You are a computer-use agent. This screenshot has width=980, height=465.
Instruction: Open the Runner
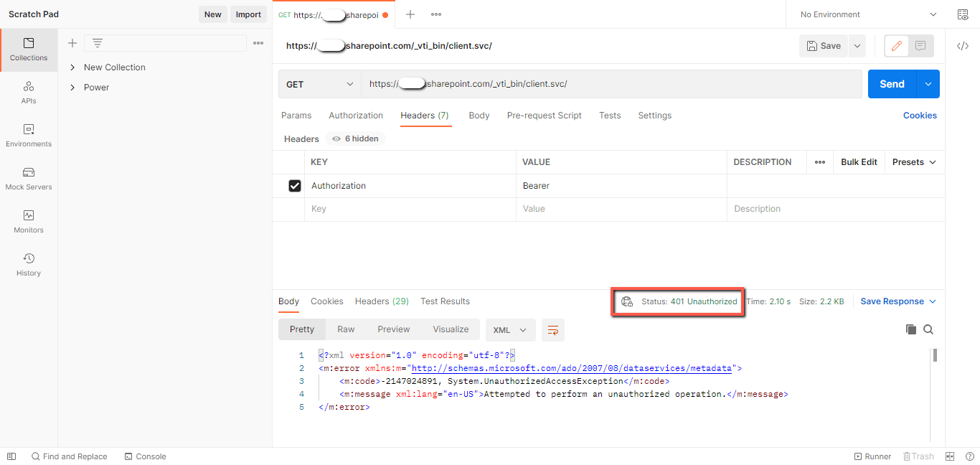(x=872, y=456)
